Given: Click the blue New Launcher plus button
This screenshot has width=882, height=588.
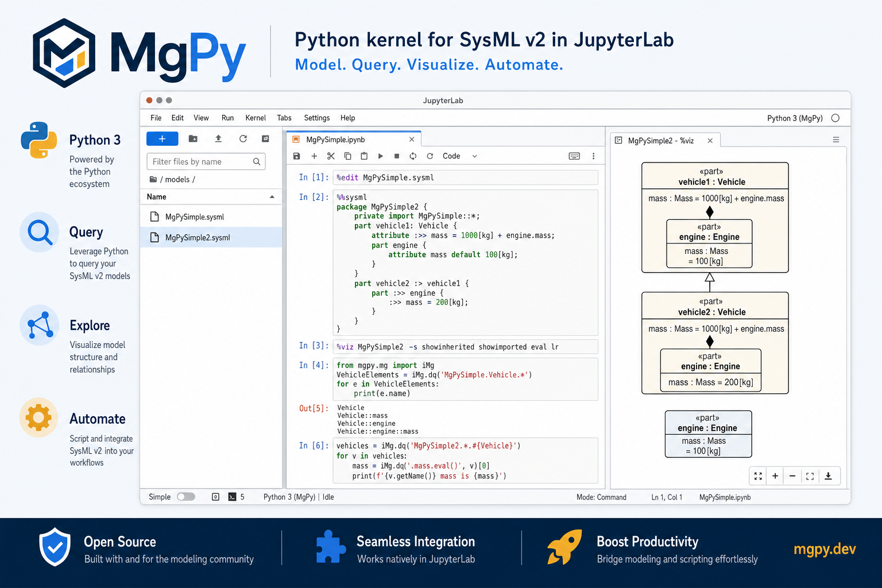Looking at the screenshot, I should click(162, 139).
